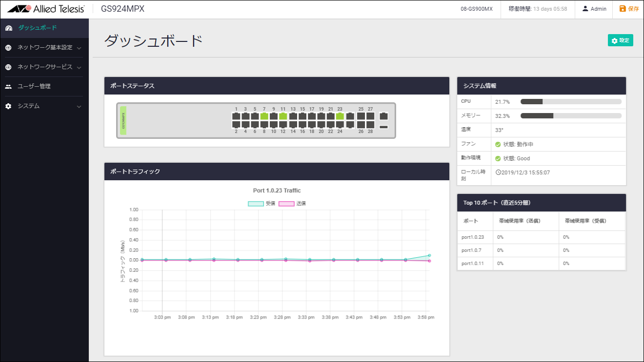
Task: Click the CPU usage progress bar
Action: [570, 102]
